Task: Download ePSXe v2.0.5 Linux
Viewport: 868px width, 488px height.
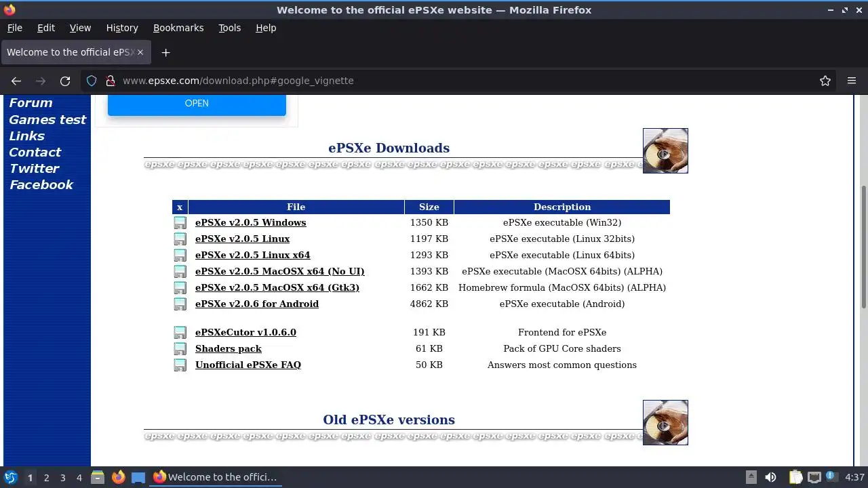Action: [242, 239]
